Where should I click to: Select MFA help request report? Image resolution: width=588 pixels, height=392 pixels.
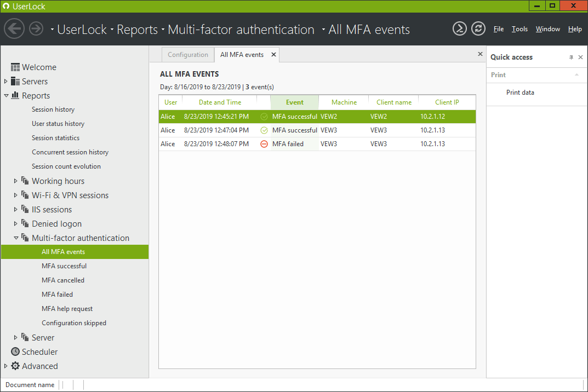click(x=67, y=309)
